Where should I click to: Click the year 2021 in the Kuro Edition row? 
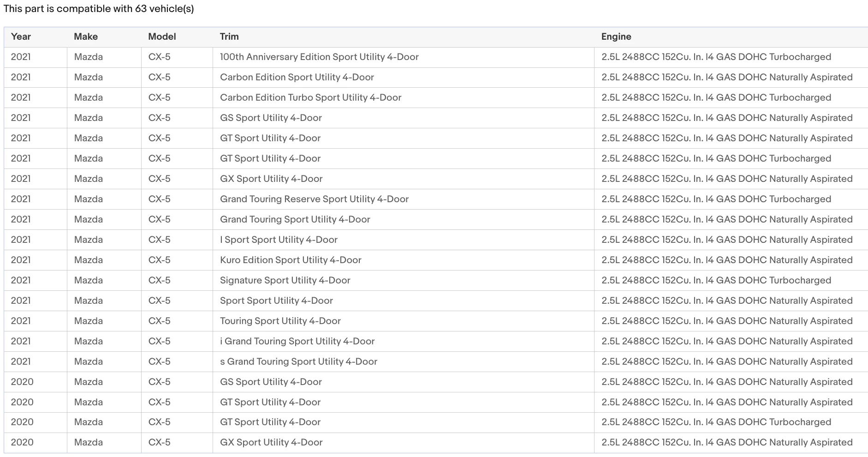click(21, 260)
